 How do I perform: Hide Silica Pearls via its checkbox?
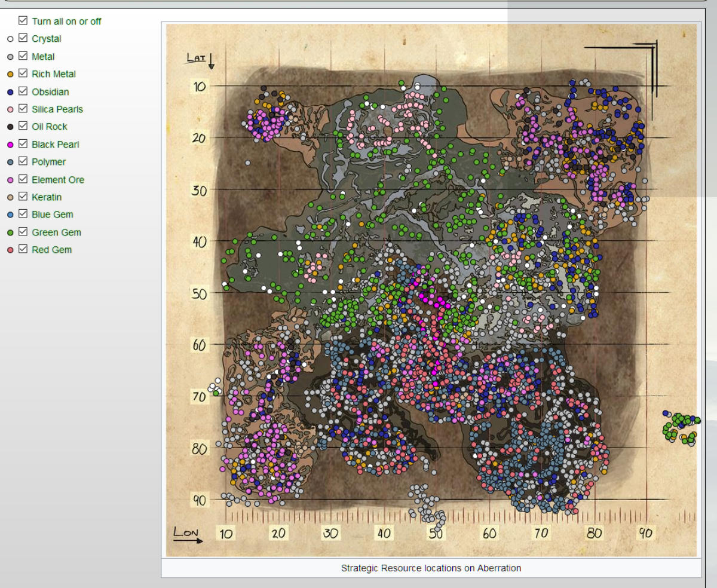tap(23, 108)
